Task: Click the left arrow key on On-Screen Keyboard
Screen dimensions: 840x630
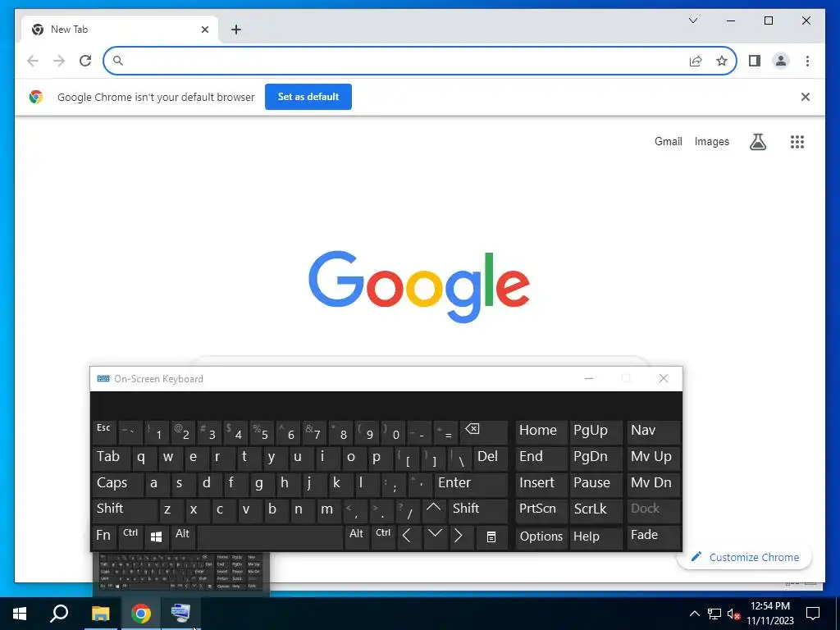Action: pos(408,536)
